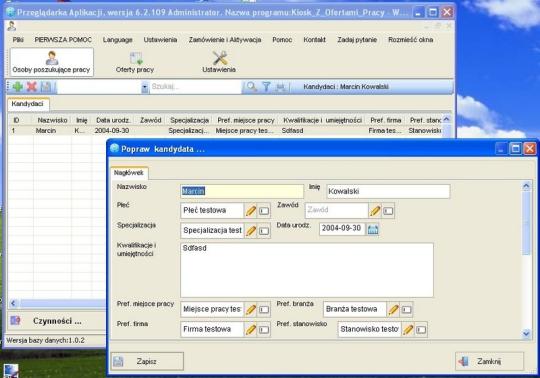Click the magnifying glass search icon
This screenshot has width=540, height=378.
[x=252, y=87]
